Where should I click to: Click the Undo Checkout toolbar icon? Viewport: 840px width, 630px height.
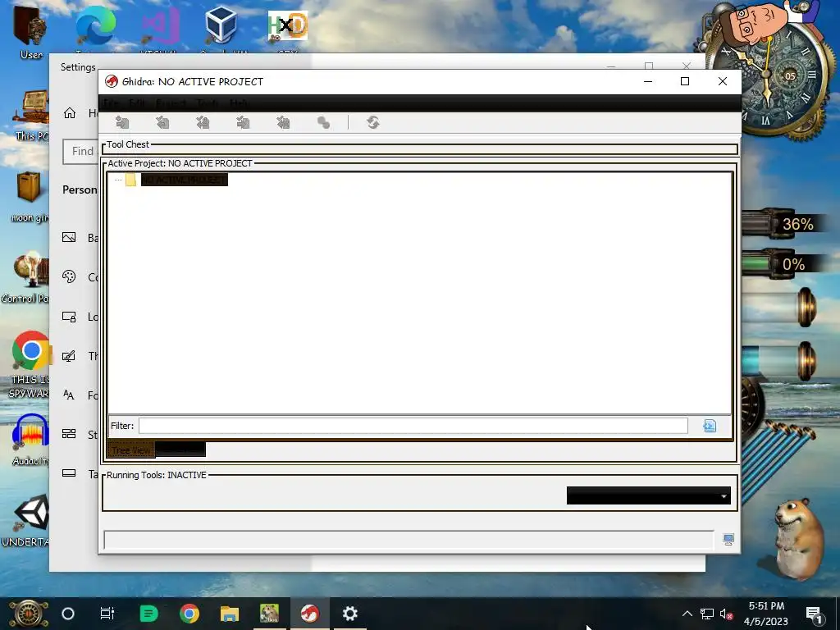click(283, 123)
